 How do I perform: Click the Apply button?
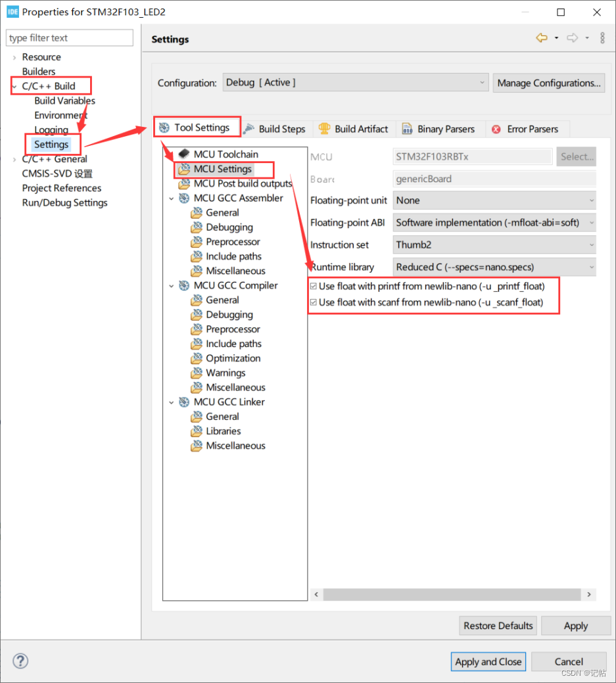576,626
